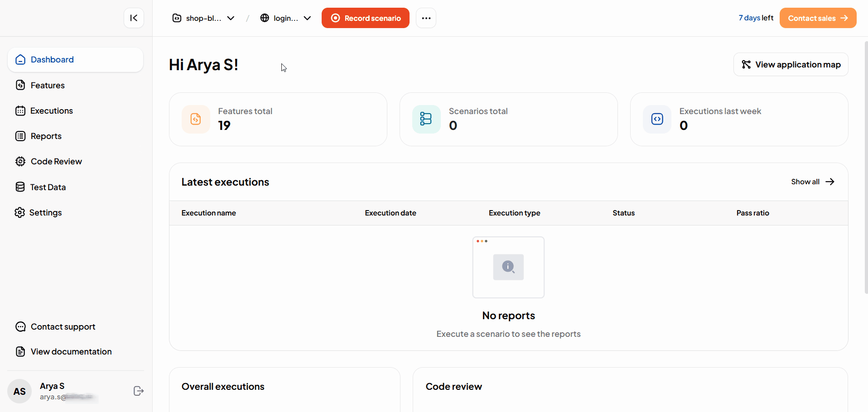Go to Executions in the sidebar
Image resolution: width=868 pixels, height=412 pixels.
51,111
